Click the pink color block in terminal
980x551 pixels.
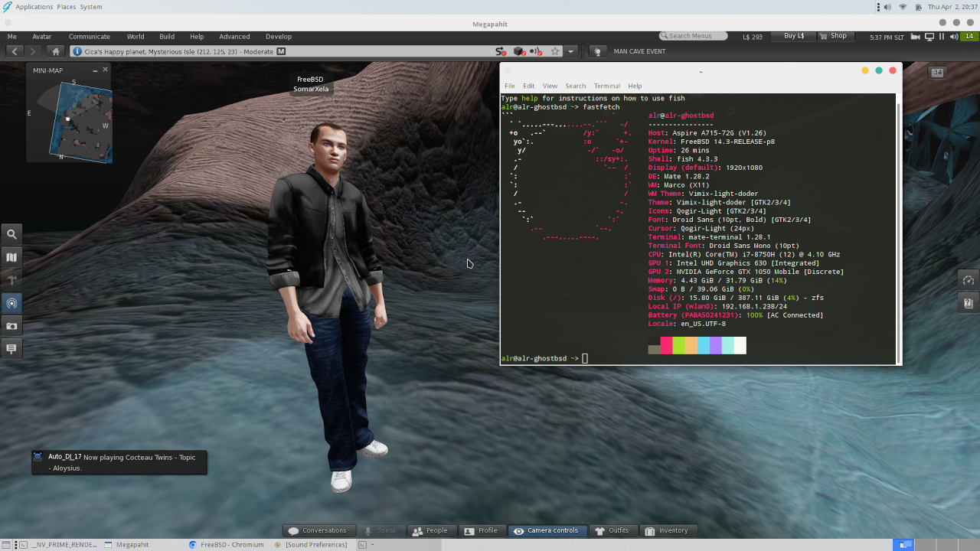click(x=666, y=346)
